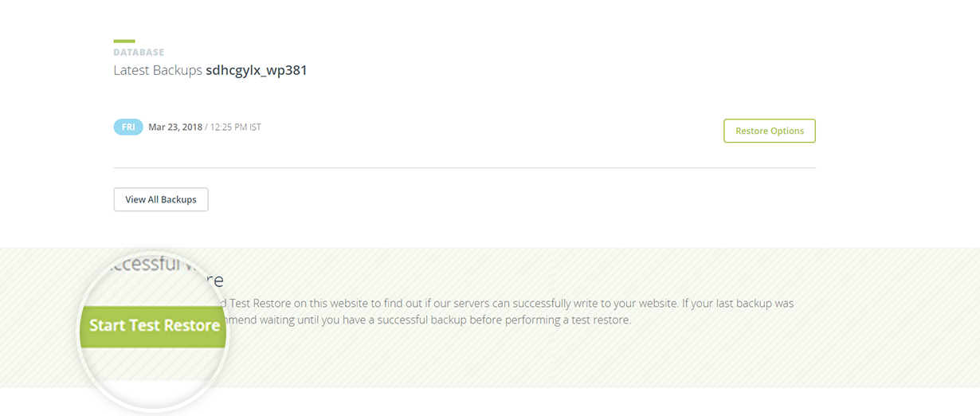Click "successful backup" in the second description line
980x416 pixels.
pyautogui.click(x=433, y=320)
